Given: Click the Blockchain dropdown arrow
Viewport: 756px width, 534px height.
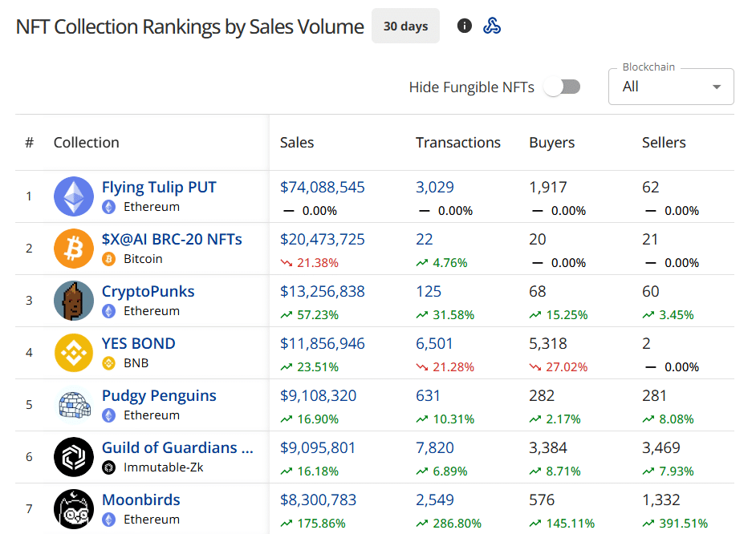Looking at the screenshot, I should [717, 87].
